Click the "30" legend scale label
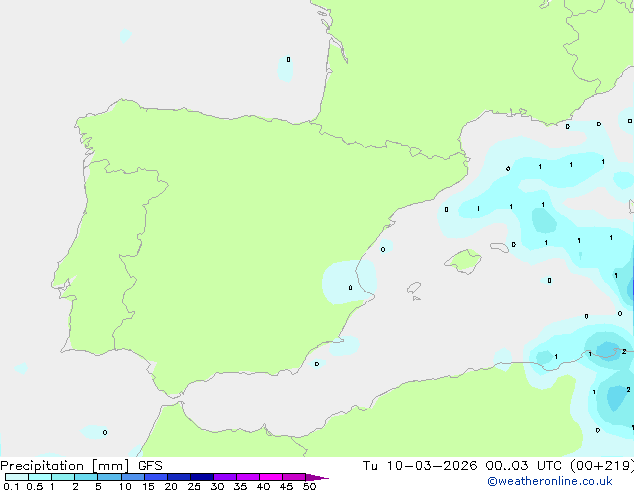The height and width of the screenshot is (490, 634). click(x=217, y=486)
